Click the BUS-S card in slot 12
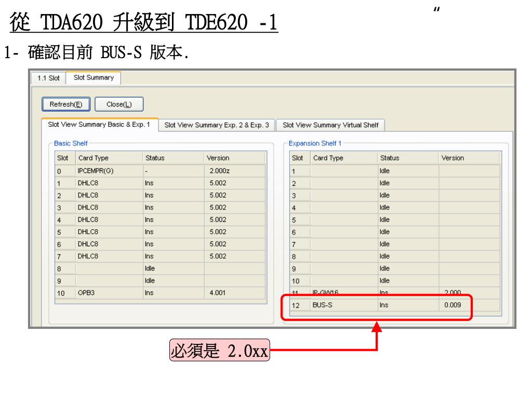This screenshot has width=532, height=399. point(322,305)
